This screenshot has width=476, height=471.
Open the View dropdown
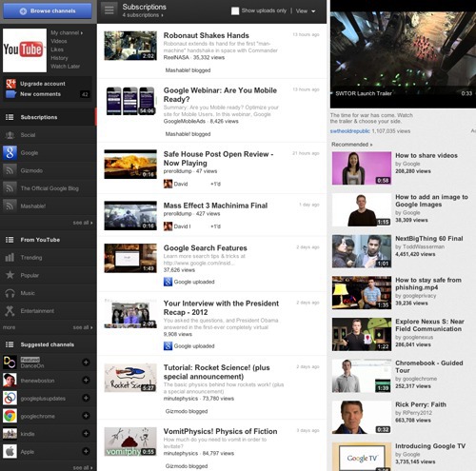pyautogui.click(x=306, y=11)
